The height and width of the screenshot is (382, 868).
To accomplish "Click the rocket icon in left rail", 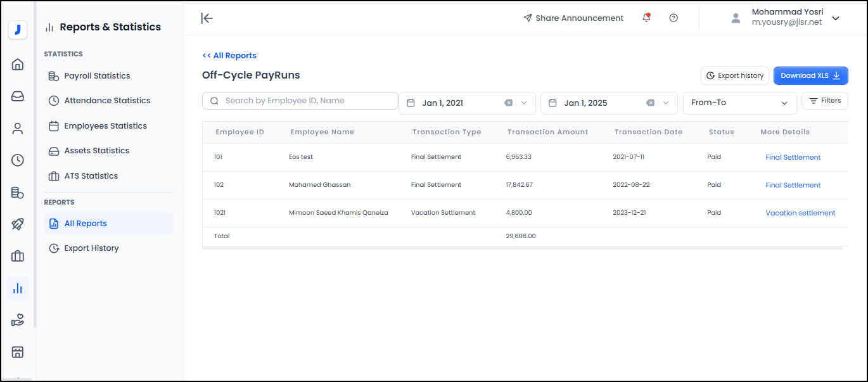I will pyautogui.click(x=18, y=224).
